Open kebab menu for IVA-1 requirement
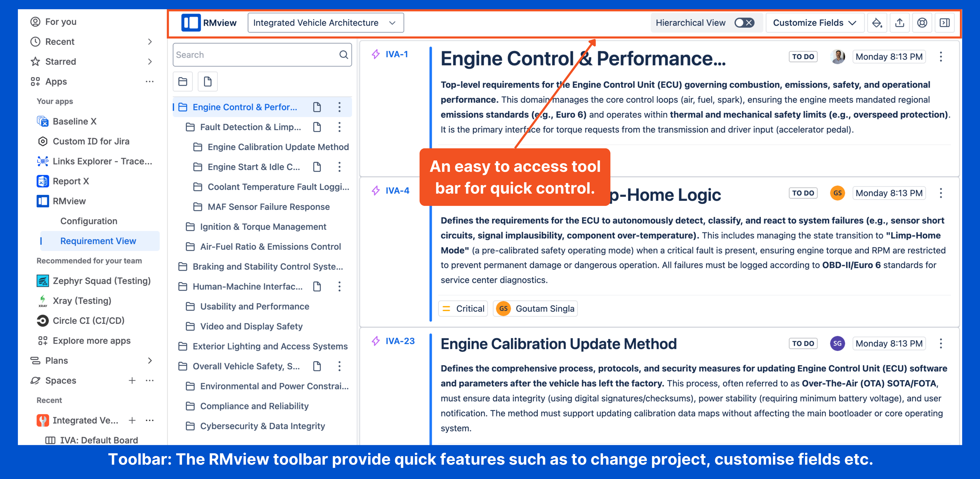The height and width of the screenshot is (479, 980). (x=941, y=57)
